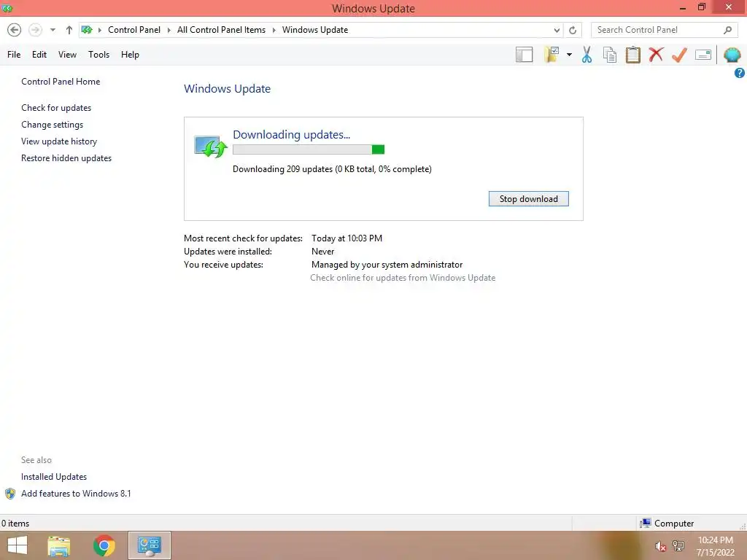Image resolution: width=747 pixels, height=560 pixels.
Task: Click the Windows Update address bar icon
Action: coord(87,30)
